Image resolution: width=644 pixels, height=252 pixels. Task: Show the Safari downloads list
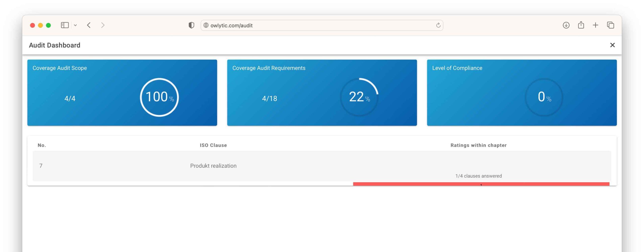[x=566, y=25]
